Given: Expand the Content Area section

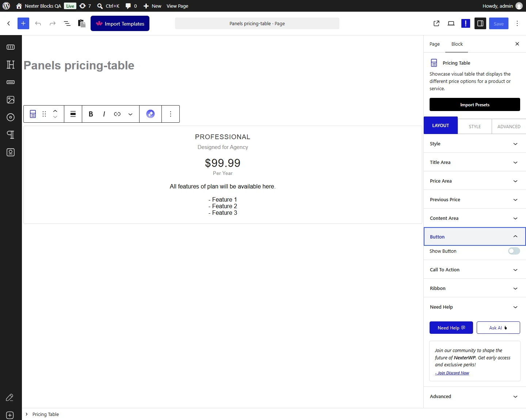Looking at the screenshot, I should point(475,218).
